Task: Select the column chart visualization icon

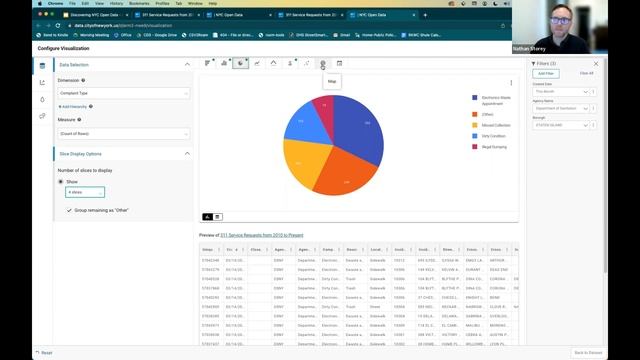Action: coord(224,63)
